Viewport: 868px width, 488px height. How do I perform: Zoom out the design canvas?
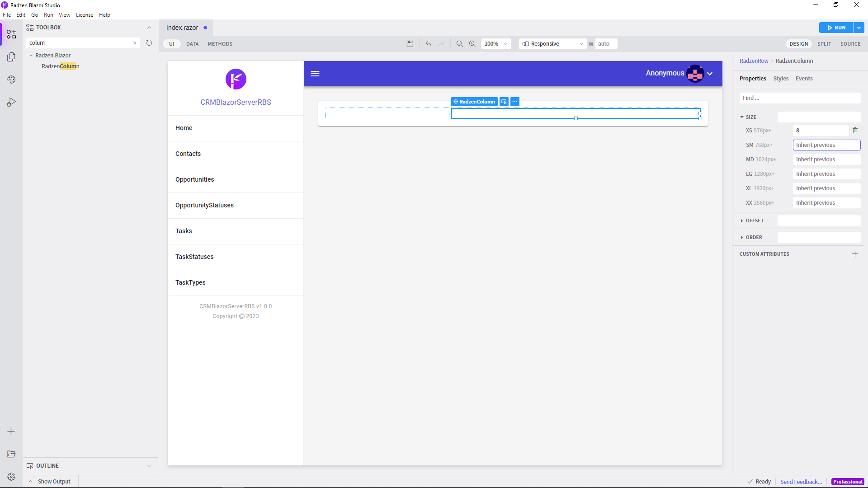(459, 44)
